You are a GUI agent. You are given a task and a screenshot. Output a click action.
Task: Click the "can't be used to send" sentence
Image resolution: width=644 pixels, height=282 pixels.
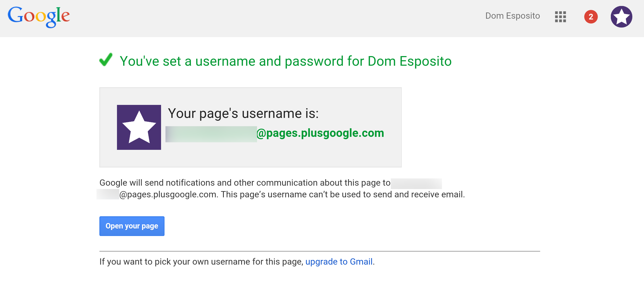pos(342,194)
